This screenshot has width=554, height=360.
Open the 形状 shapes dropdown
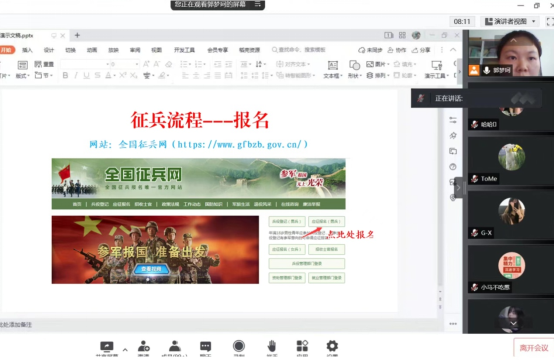click(x=354, y=69)
